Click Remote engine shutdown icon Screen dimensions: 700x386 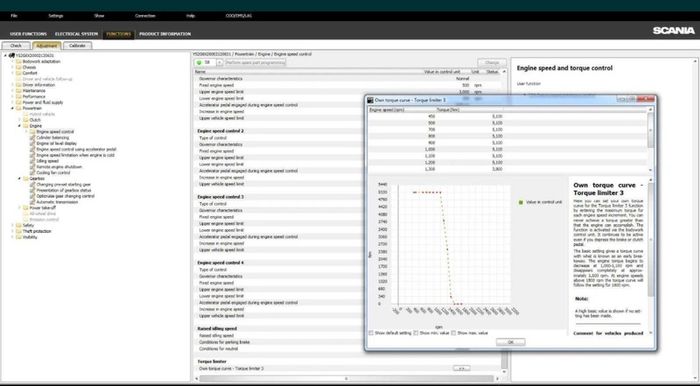33,167
